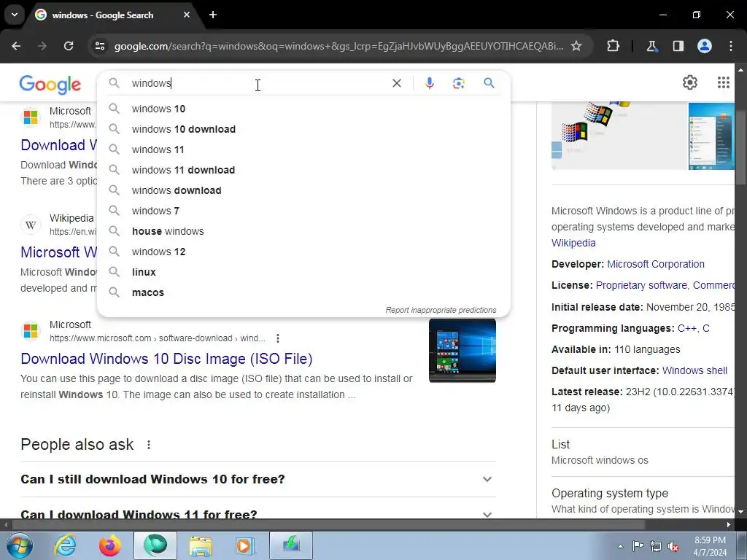Open the C++ programming language link
The height and width of the screenshot is (560, 747).
(x=687, y=328)
